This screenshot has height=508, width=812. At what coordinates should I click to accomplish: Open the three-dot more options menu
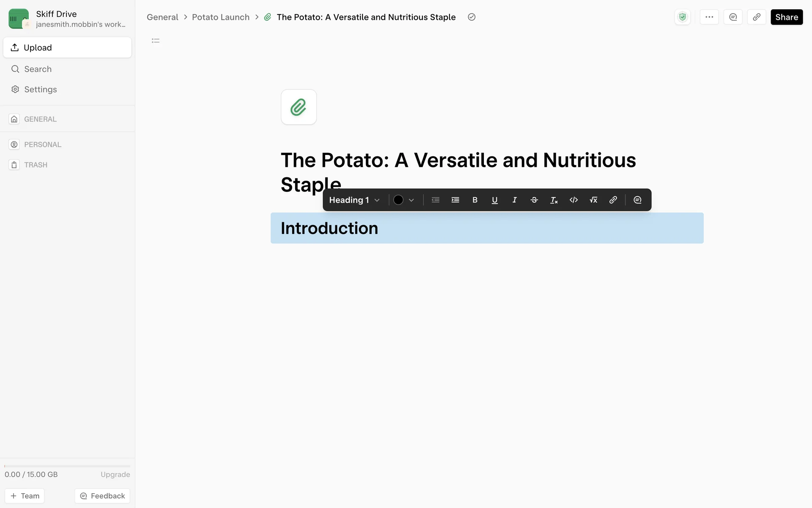click(x=709, y=17)
